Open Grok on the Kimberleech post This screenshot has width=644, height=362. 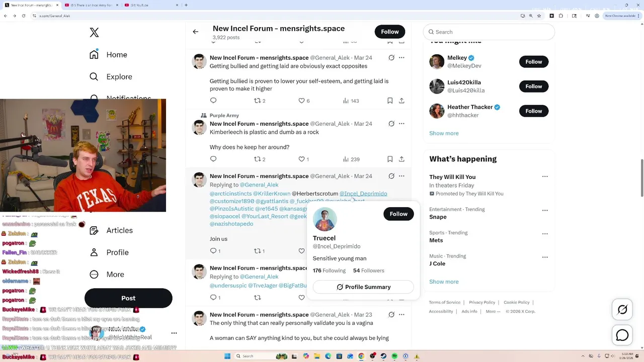click(391, 124)
